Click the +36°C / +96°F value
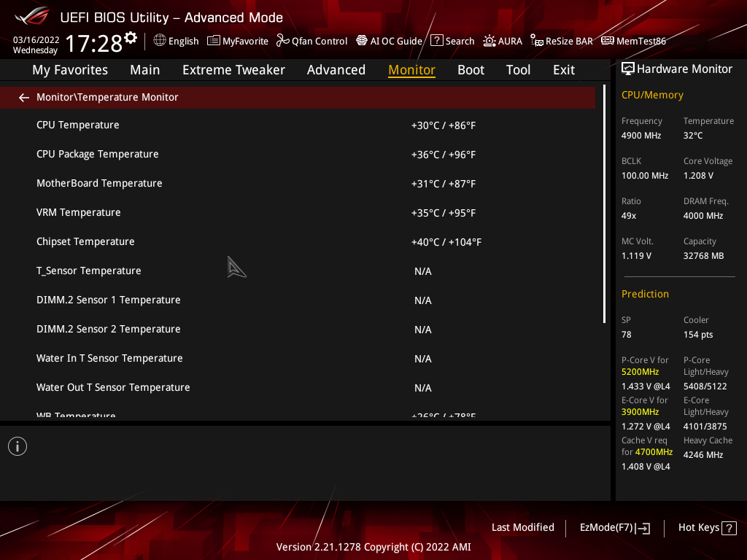Image resolution: width=747 pixels, height=560 pixels. coord(444,155)
